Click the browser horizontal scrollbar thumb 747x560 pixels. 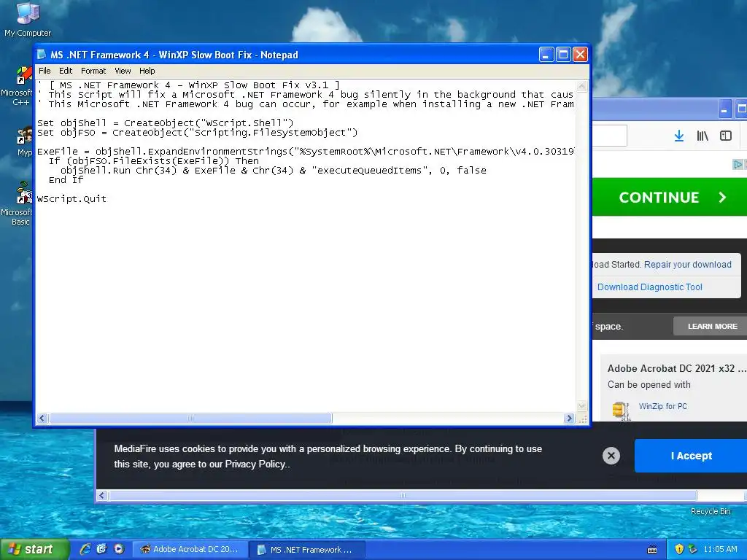pyautogui.click(x=403, y=495)
